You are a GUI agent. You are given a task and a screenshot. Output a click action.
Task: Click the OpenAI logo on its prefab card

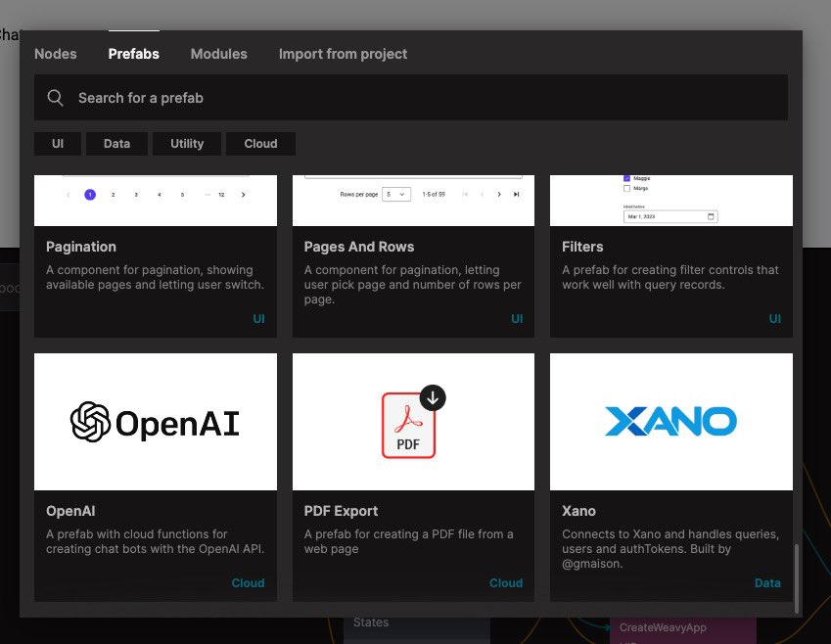point(154,421)
